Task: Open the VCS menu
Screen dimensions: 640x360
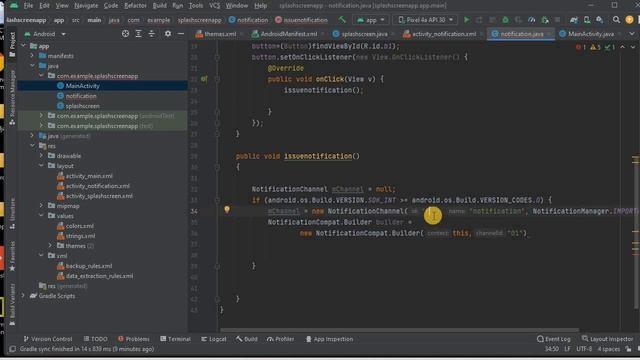Action: (214, 6)
